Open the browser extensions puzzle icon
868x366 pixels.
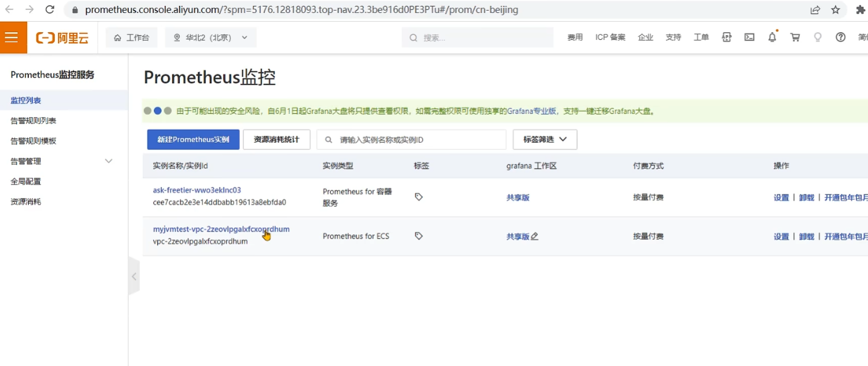coord(860,10)
